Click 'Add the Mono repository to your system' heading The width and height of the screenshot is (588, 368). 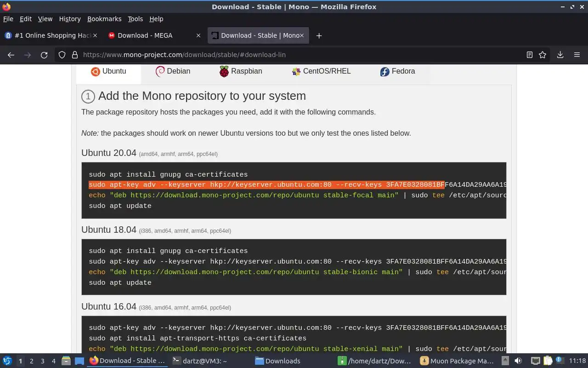[202, 96]
